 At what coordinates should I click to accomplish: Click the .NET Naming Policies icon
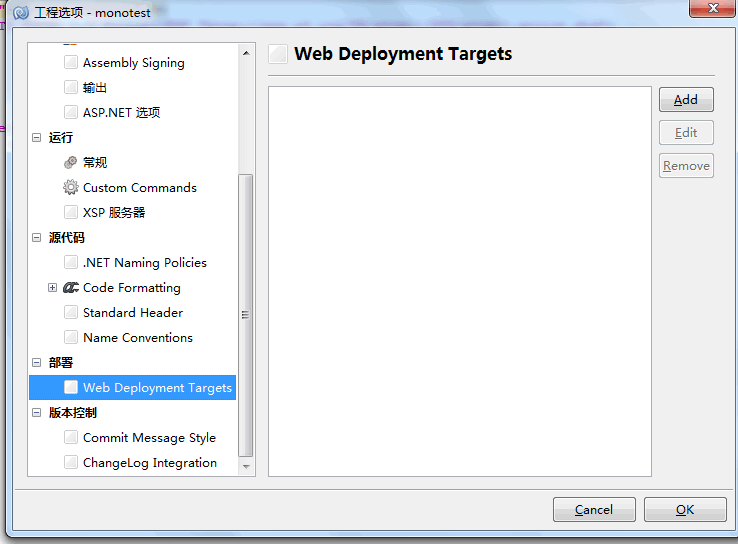[x=71, y=262]
